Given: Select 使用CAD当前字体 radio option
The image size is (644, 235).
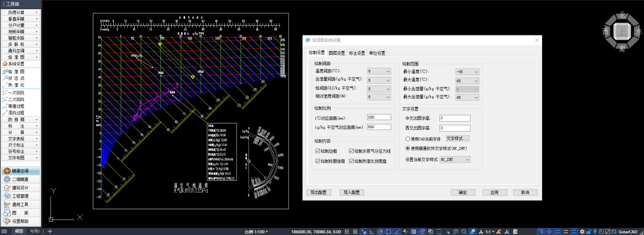Looking at the screenshot, I should 423,138.
